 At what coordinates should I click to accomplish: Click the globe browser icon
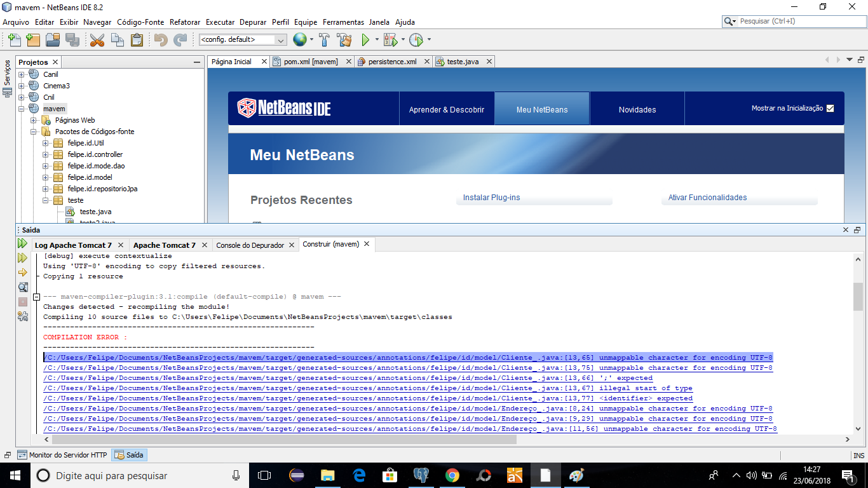(x=299, y=39)
